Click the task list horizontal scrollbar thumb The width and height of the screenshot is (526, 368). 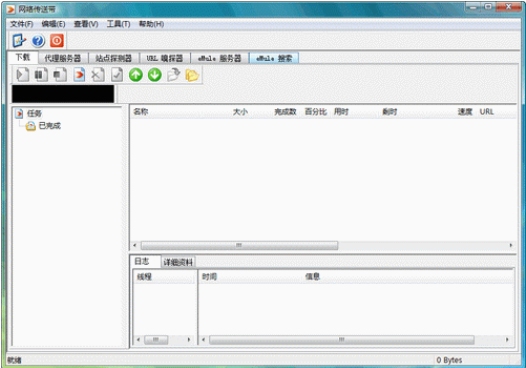tap(239, 246)
